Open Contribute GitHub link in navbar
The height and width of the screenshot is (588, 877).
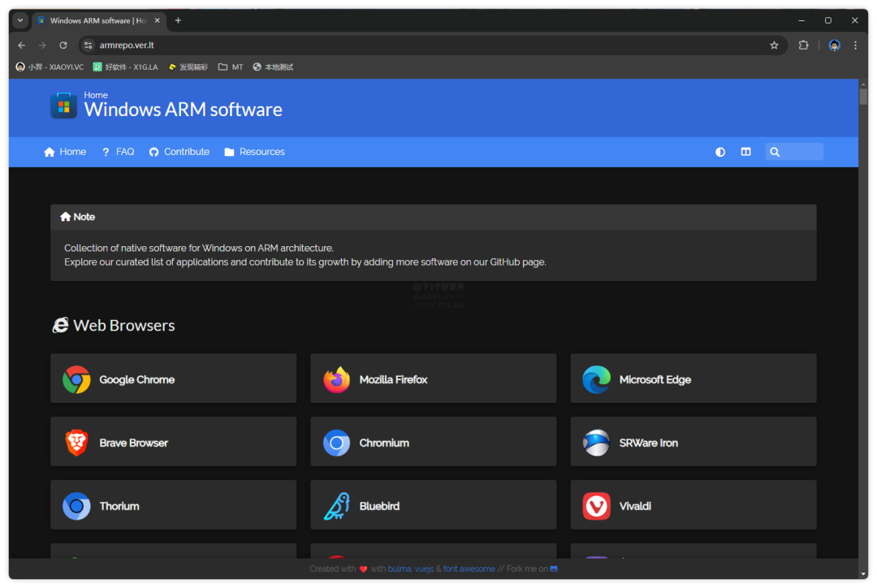[x=179, y=152]
